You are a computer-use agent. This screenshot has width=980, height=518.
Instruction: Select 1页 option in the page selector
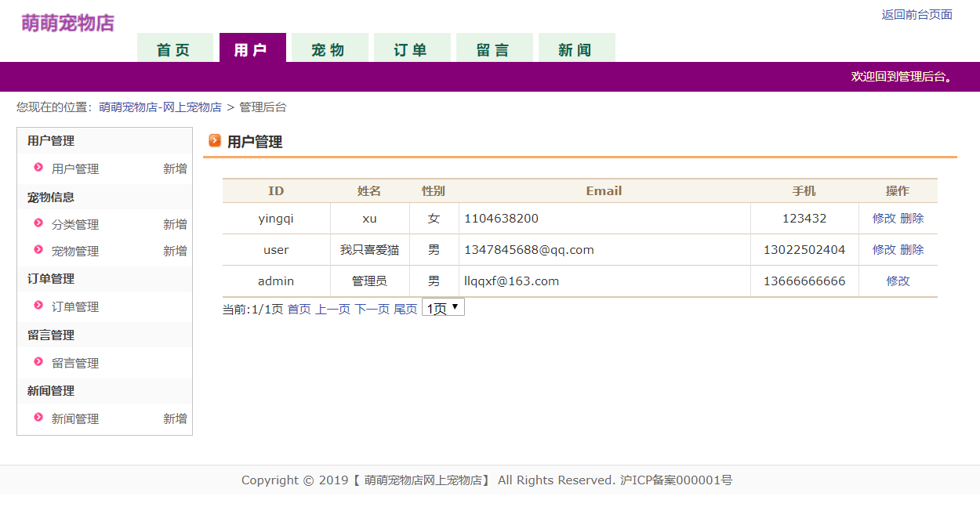click(x=435, y=306)
